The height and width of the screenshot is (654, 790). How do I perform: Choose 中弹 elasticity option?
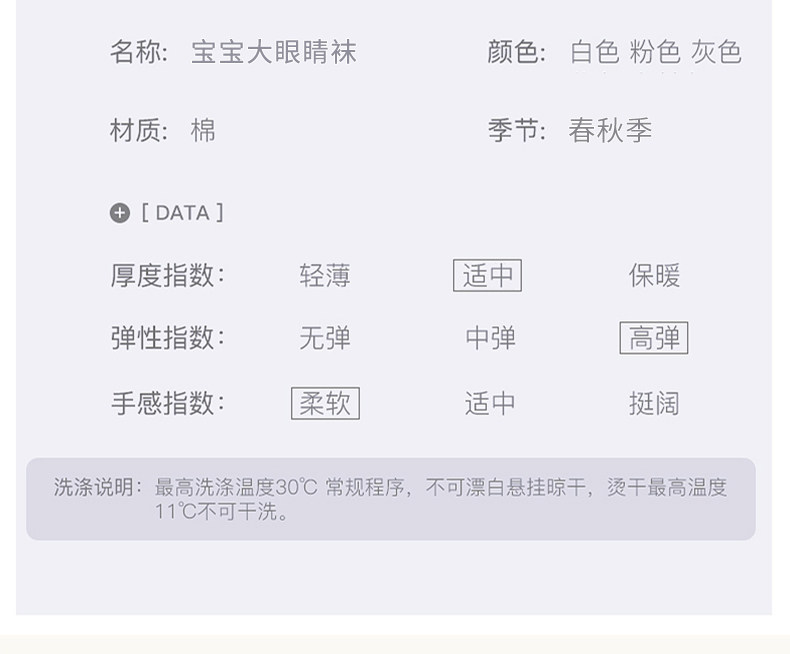click(490, 339)
